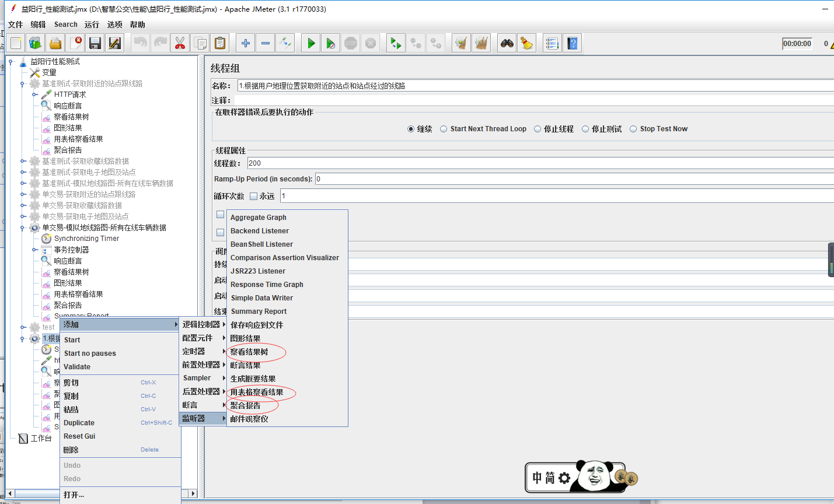
Task: Close the test plan using toolbar icon
Action: pyautogui.click(x=75, y=43)
